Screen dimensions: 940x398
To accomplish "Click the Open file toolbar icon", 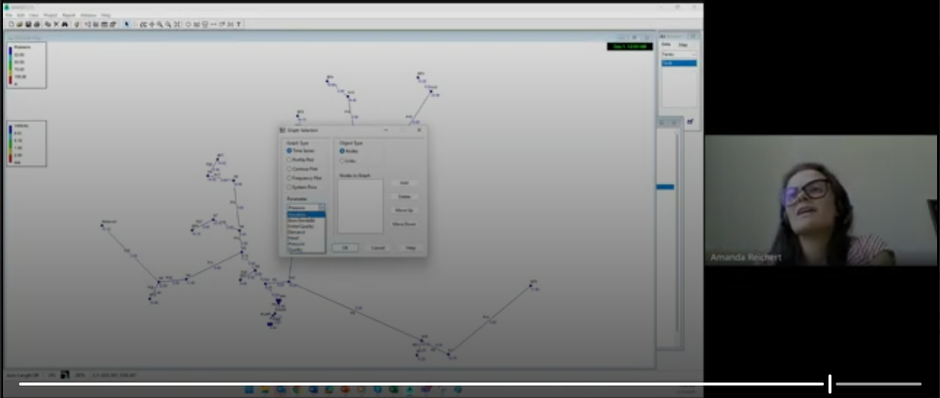I will (20, 24).
